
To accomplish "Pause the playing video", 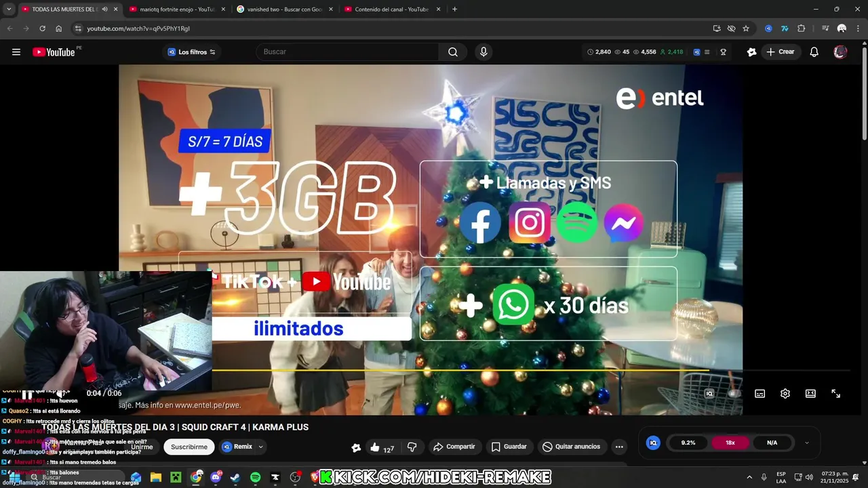I will point(27,394).
